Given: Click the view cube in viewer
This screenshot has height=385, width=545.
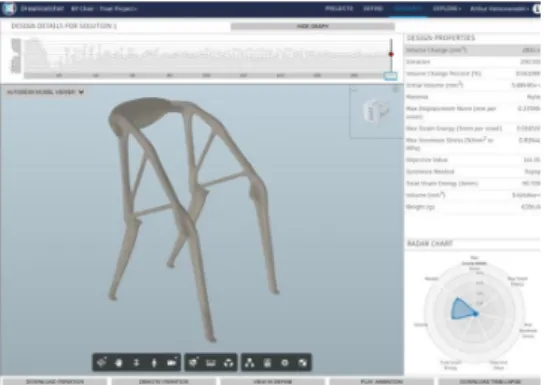Looking at the screenshot, I should tap(375, 110).
